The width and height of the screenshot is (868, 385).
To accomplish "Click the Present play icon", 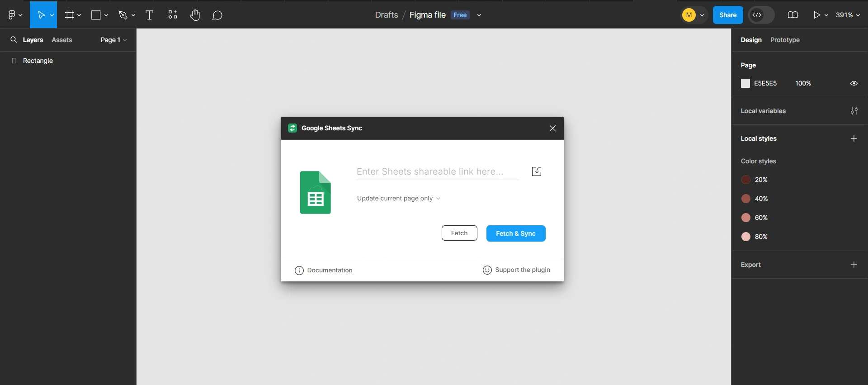I will [816, 15].
